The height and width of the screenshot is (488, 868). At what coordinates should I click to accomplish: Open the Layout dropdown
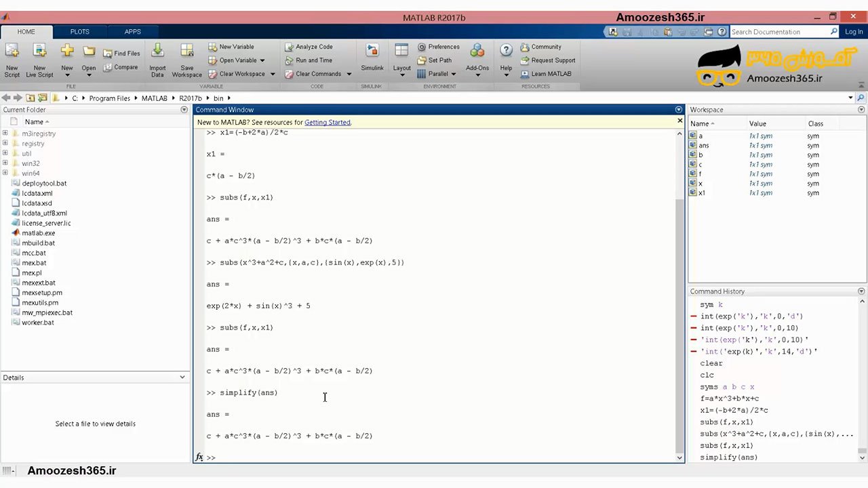click(x=401, y=75)
